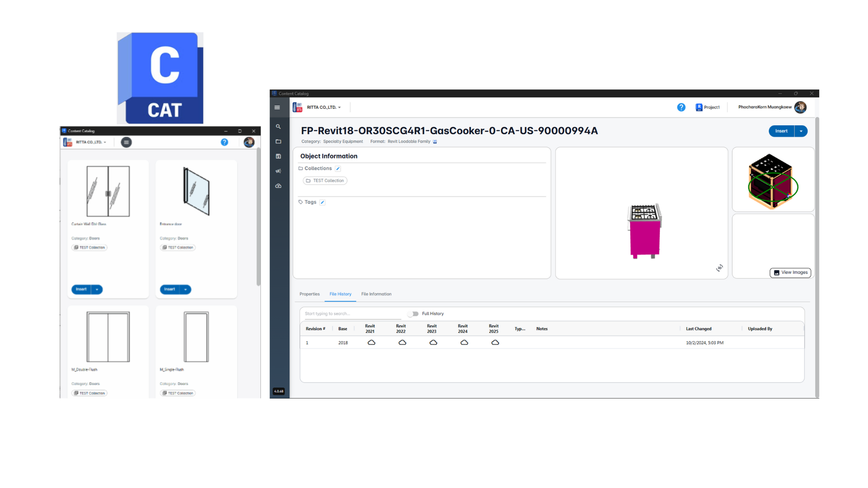Viewport: 868px width, 488px height.
Task: Click Revit 2025 cloud icon in revision 1
Action: pos(495,343)
